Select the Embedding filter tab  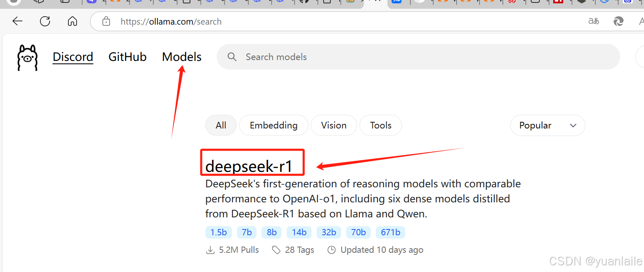point(274,125)
